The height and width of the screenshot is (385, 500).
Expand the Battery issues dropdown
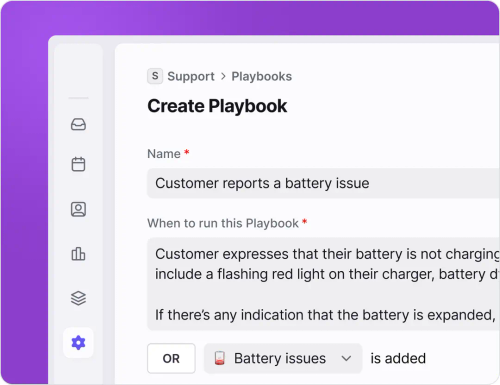(x=283, y=358)
